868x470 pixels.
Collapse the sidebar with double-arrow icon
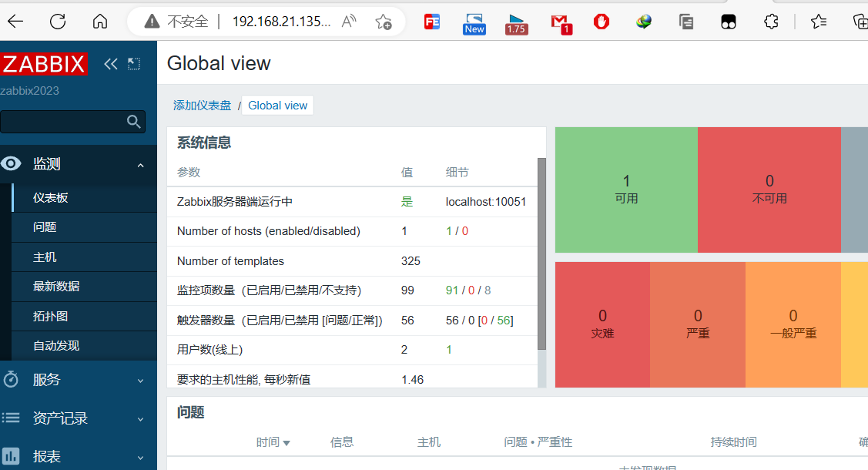[111, 64]
